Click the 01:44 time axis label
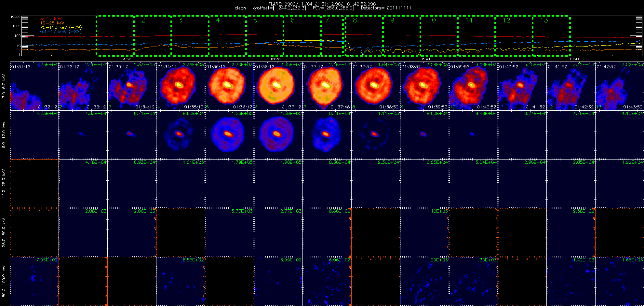The image size is (644, 306). pos(575,59)
